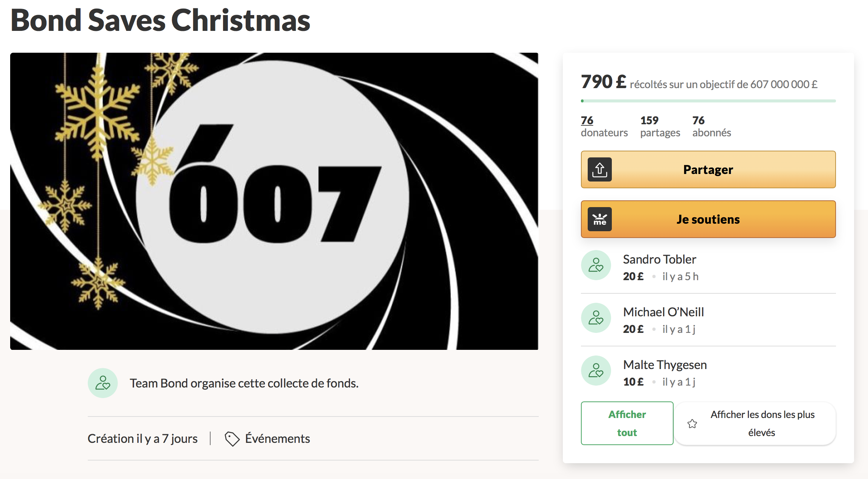The height and width of the screenshot is (479, 868).
Task: Click the share upload icon
Action: tap(600, 169)
